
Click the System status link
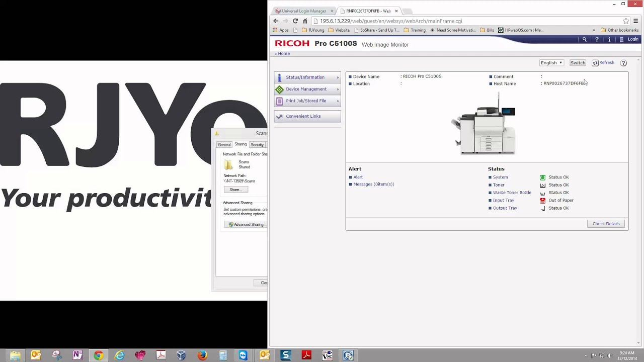pyautogui.click(x=500, y=177)
